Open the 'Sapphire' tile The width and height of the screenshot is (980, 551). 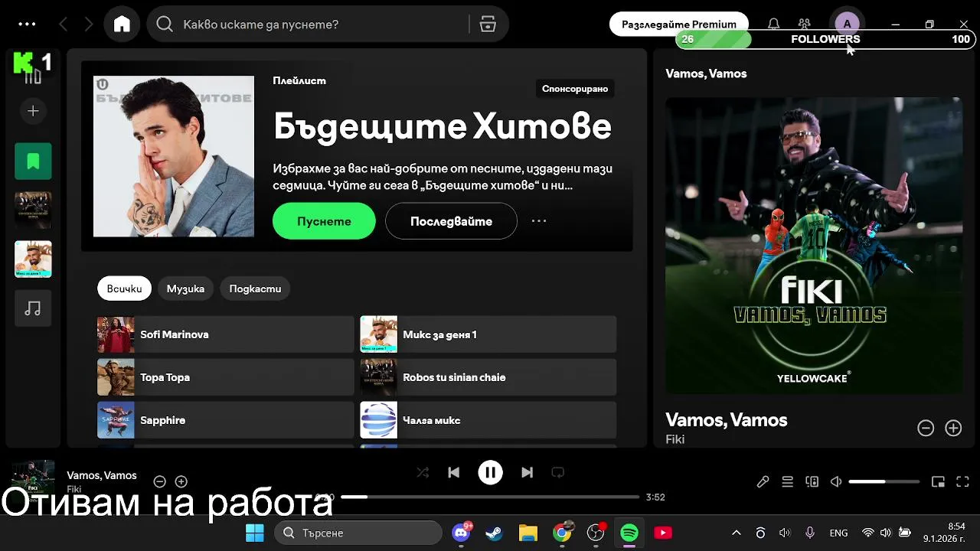(225, 420)
